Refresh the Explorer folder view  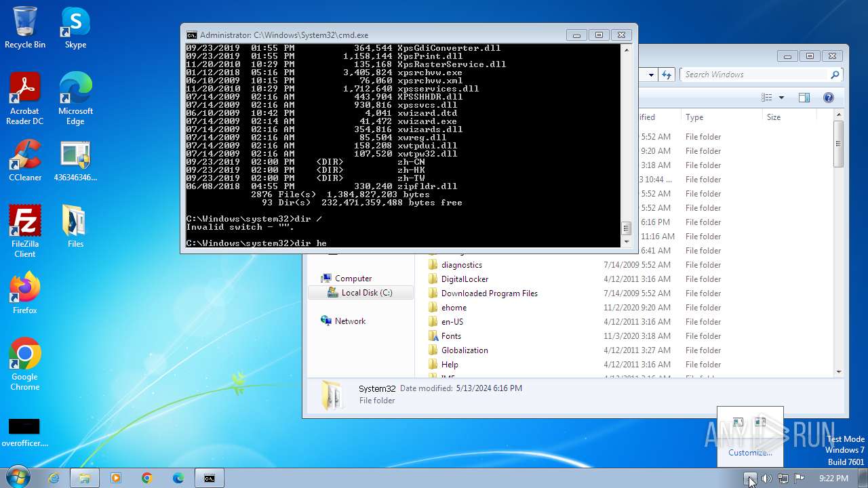click(x=667, y=75)
